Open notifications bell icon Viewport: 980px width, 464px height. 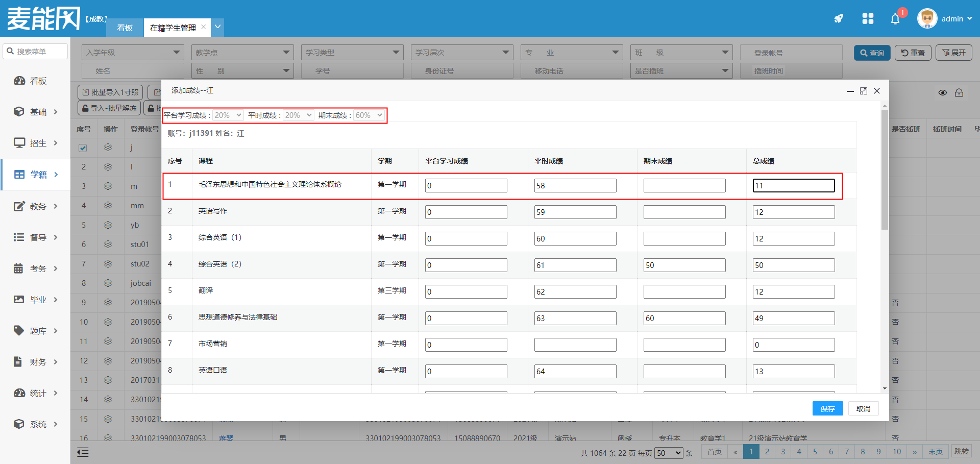895,19
